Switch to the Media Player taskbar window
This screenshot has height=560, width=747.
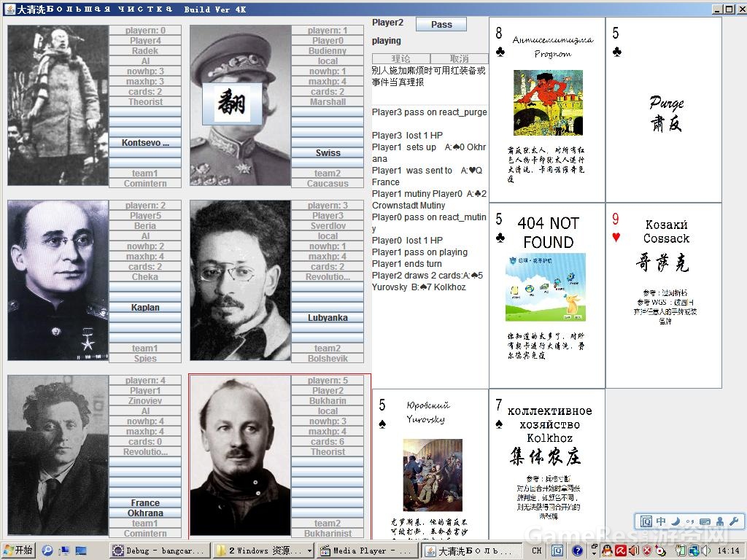coord(368,551)
